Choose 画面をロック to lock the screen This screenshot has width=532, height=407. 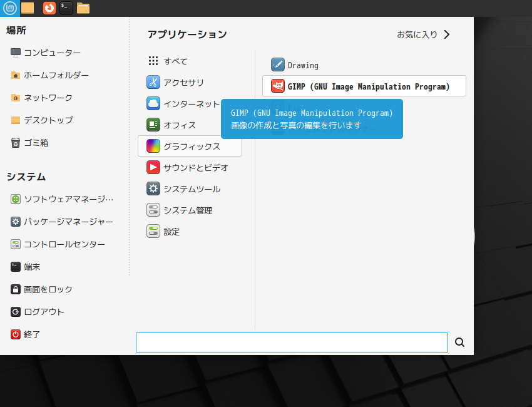tap(48, 289)
